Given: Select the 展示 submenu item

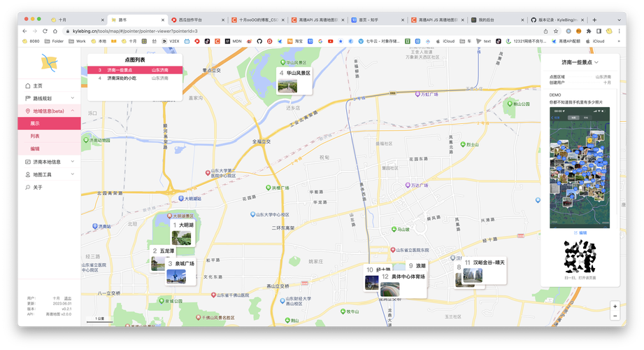Looking at the screenshot, I should coord(49,123).
